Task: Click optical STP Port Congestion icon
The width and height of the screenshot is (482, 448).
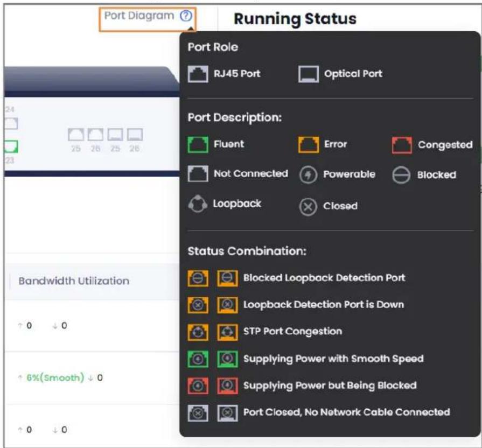Action: 227,332
